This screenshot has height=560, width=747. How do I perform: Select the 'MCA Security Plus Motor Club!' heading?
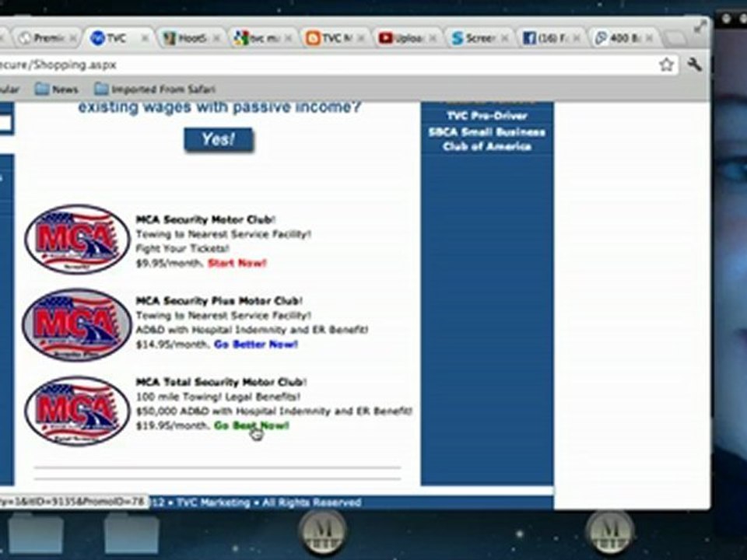219,301
